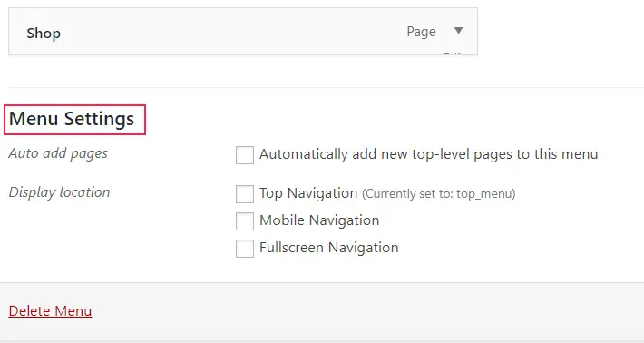Open the Delete Menu link

tap(50, 311)
